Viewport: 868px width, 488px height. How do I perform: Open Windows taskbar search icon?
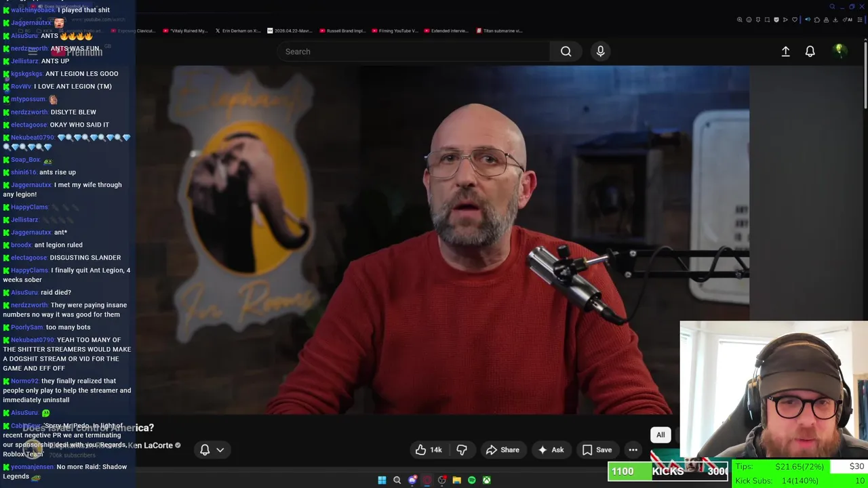397,480
